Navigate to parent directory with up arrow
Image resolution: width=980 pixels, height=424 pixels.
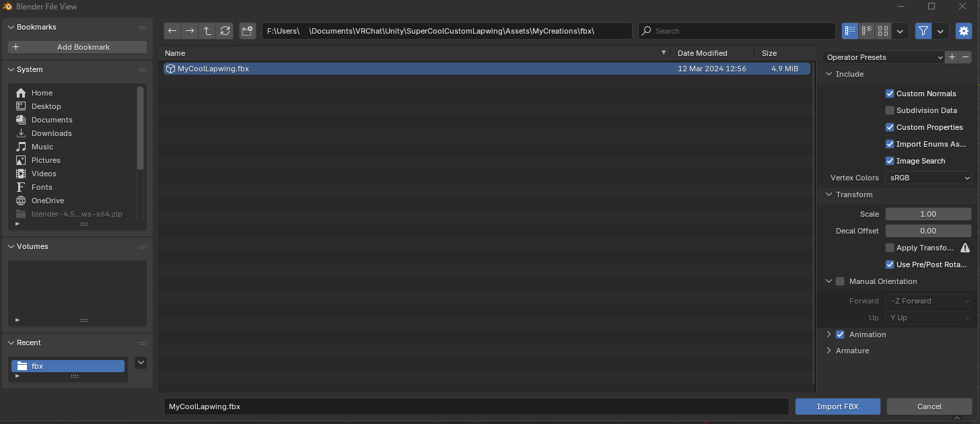click(x=207, y=30)
